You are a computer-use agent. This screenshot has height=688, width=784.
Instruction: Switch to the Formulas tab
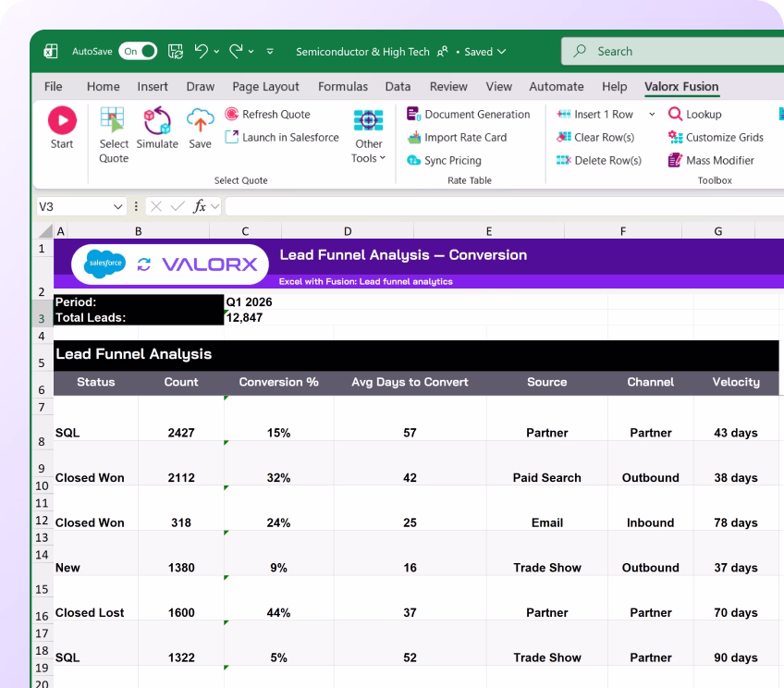pyautogui.click(x=343, y=87)
